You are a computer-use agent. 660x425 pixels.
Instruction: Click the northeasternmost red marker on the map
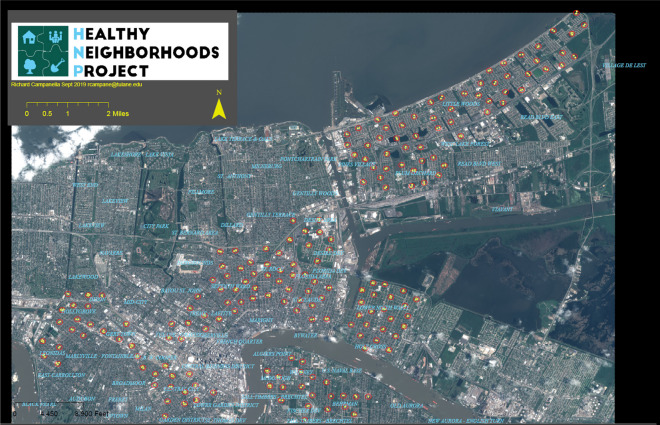click(576, 12)
